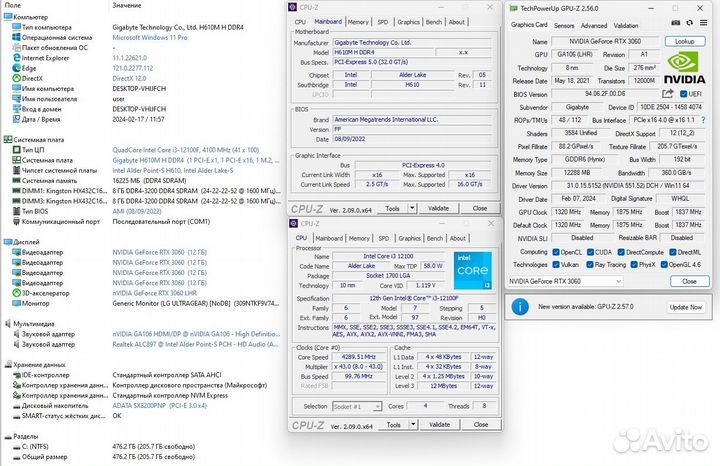Toggle the DirectCompute checkbox
The image size is (720, 466).
(621, 252)
